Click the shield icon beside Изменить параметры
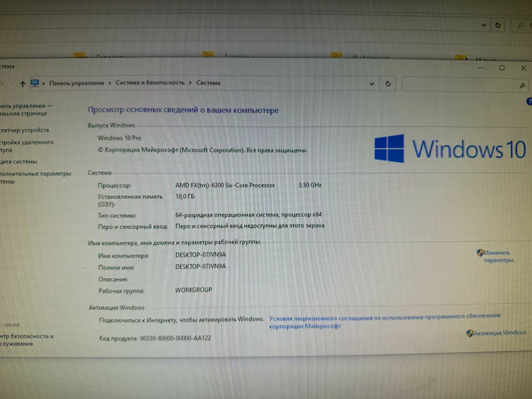Image resolution: width=532 pixels, height=399 pixels. pos(480,253)
